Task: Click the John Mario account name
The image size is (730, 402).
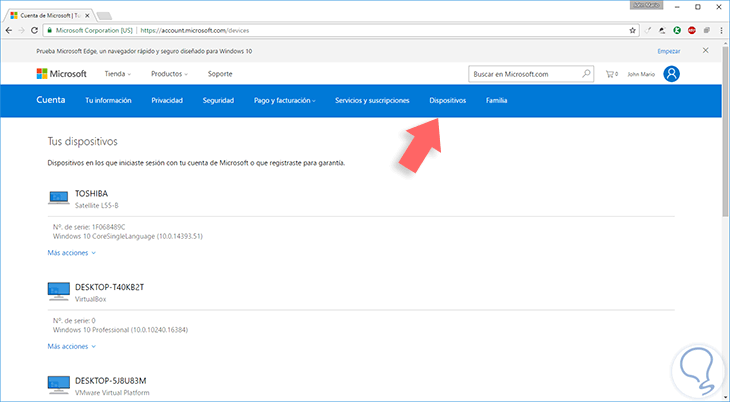Action: click(x=641, y=74)
